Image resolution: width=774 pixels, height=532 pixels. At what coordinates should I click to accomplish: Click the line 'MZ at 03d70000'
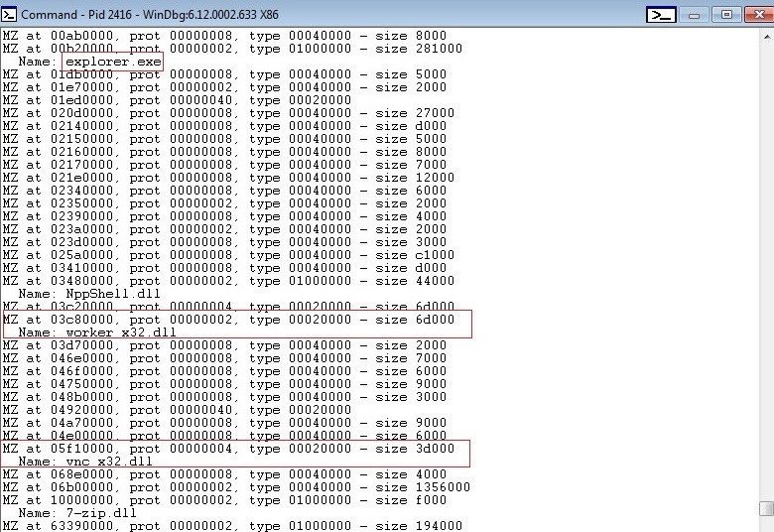pyautogui.click(x=224, y=345)
